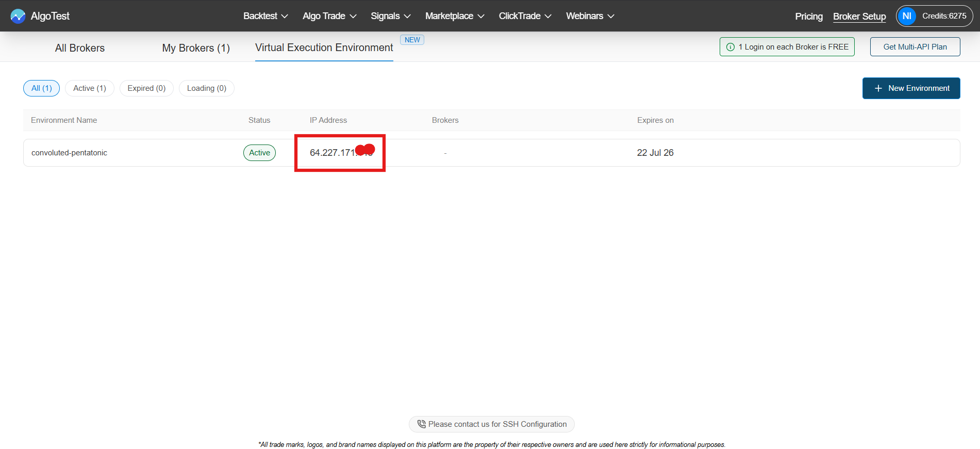This screenshot has height=449, width=980.
Task: Switch to My Brokers (1) tab
Action: click(x=196, y=48)
